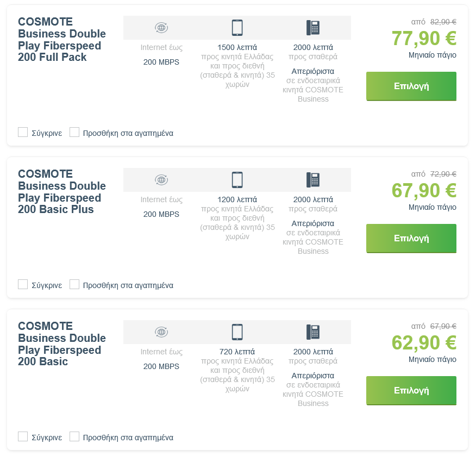Open the Fiberspeed 200 Full Pack title

[x=61, y=39]
